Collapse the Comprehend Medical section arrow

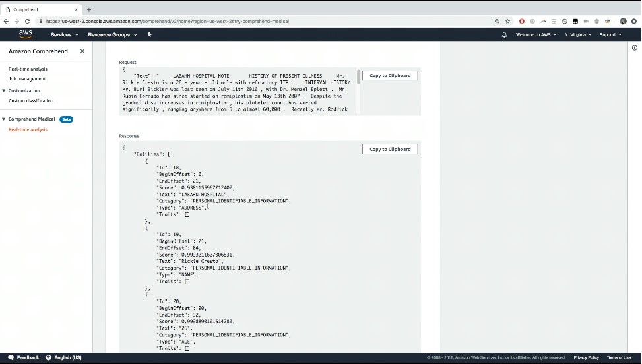[x=4, y=119]
